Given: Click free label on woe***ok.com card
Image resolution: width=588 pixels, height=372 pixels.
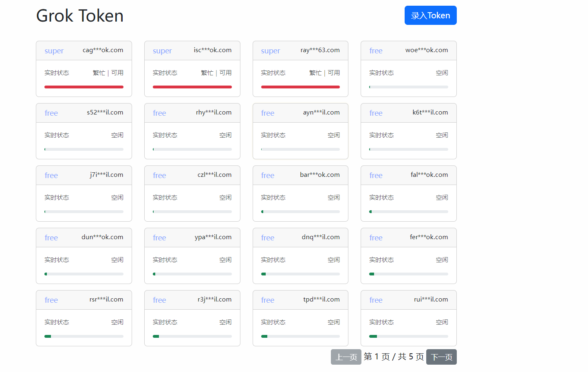Looking at the screenshot, I should coord(376,51).
